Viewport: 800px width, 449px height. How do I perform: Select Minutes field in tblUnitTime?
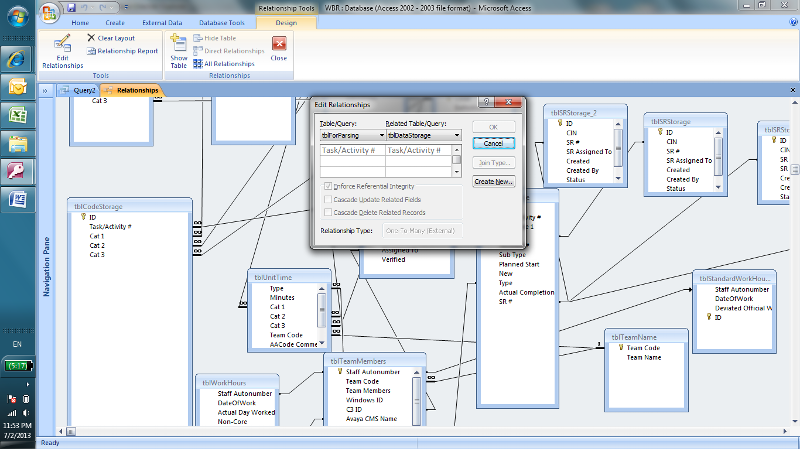(x=282, y=297)
